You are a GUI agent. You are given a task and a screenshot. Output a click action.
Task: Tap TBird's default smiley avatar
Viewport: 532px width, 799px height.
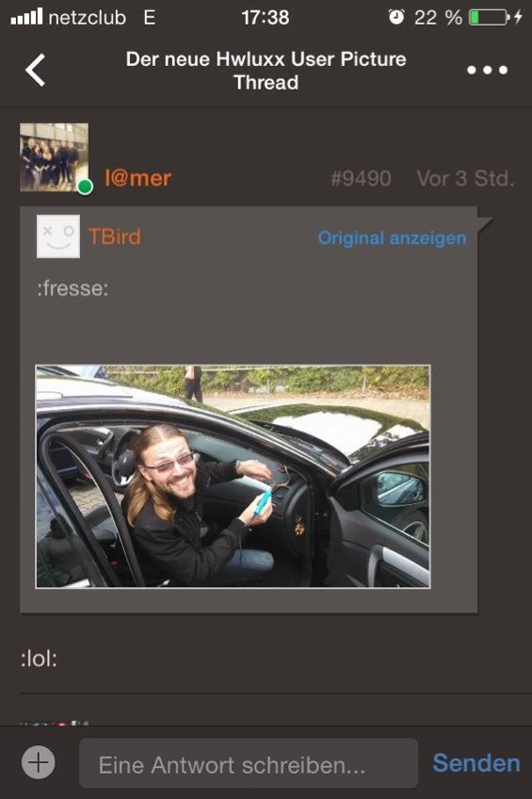[x=58, y=236]
